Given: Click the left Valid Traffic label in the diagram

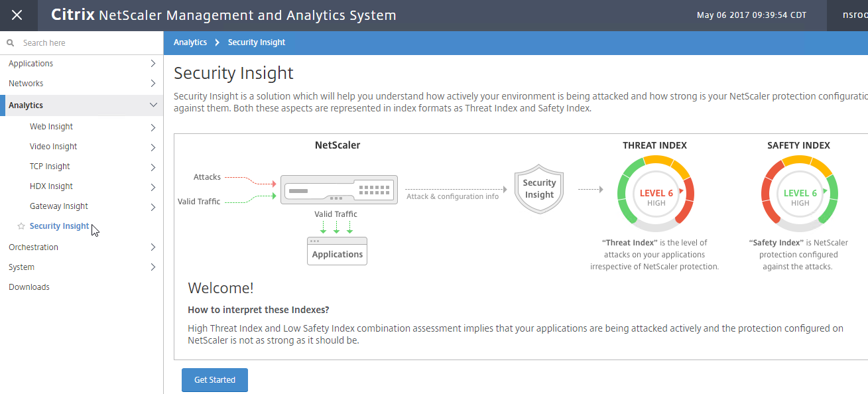Looking at the screenshot, I should tap(199, 202).
